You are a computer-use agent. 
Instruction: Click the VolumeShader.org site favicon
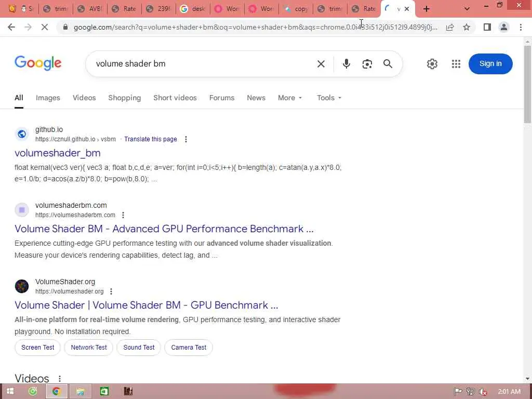pyautogui.click(x=22, y=286)
